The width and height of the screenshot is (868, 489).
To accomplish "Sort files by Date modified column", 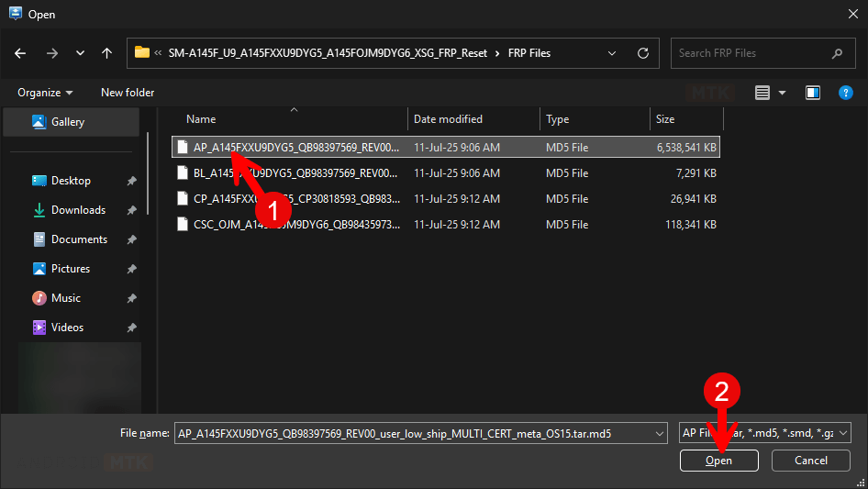I will pos(448,119).
